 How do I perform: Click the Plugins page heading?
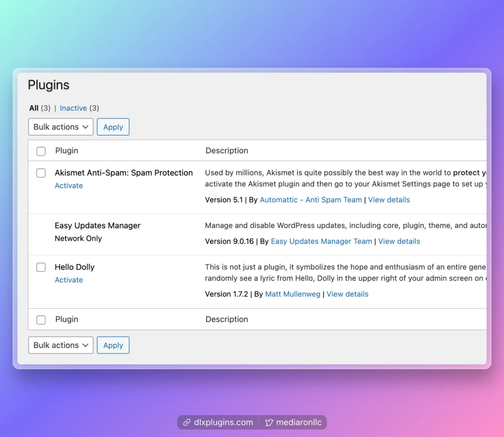[x=49, y=85]
